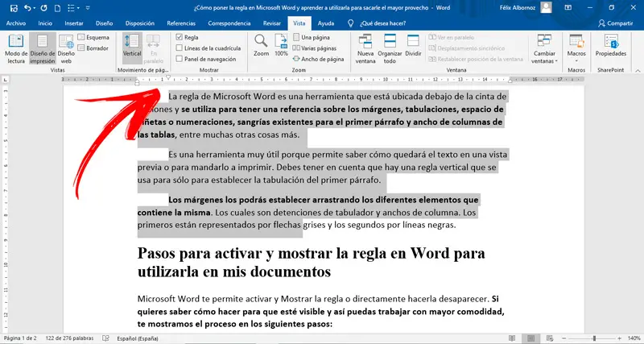The image size is (644, 344).
Task: Enable Panel de navegación checkbox
Action: coord(179,59)
